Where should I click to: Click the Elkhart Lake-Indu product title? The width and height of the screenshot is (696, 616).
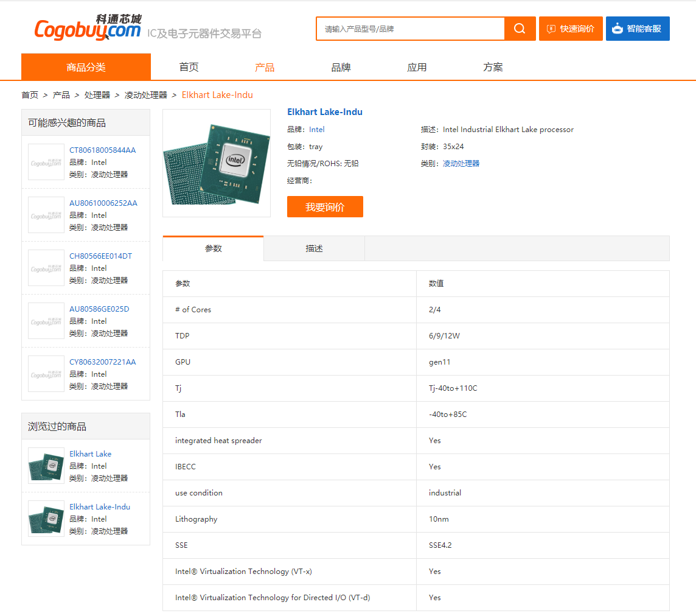click(x=324, y=112)
